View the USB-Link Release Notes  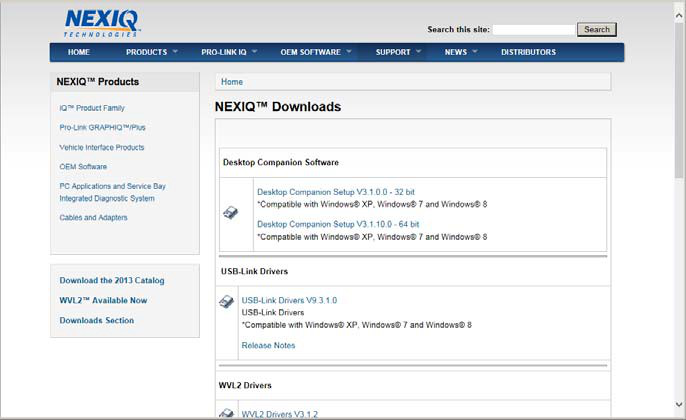pos(268,345)
